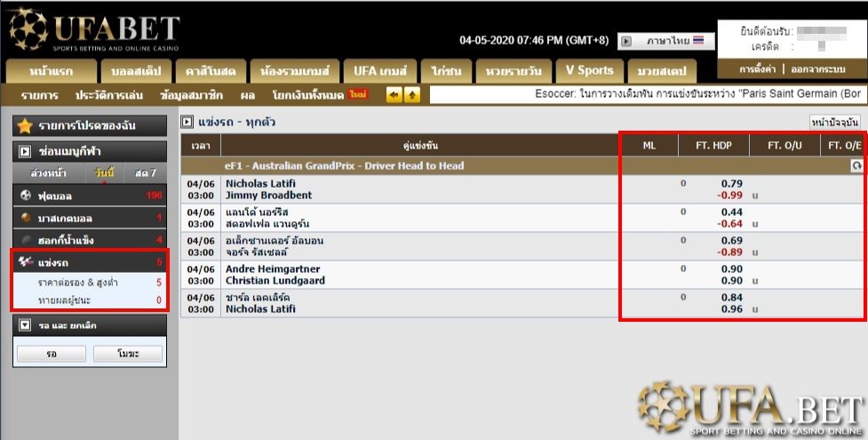Click 0.79 odds for Nicholas Latifi
The height and width of the screenshot is (440, 868).
[x=732, y=183]
